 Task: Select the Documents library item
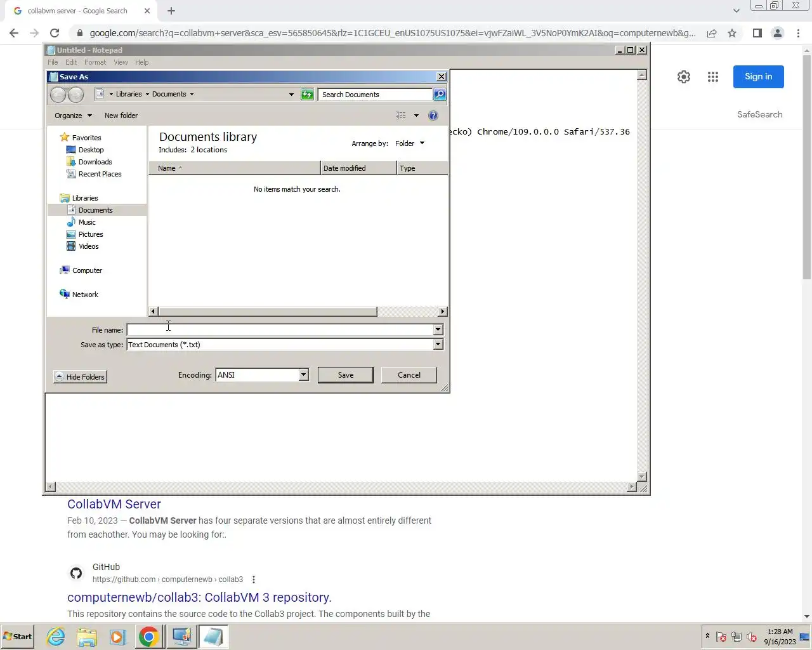click(x=95, y=210)
